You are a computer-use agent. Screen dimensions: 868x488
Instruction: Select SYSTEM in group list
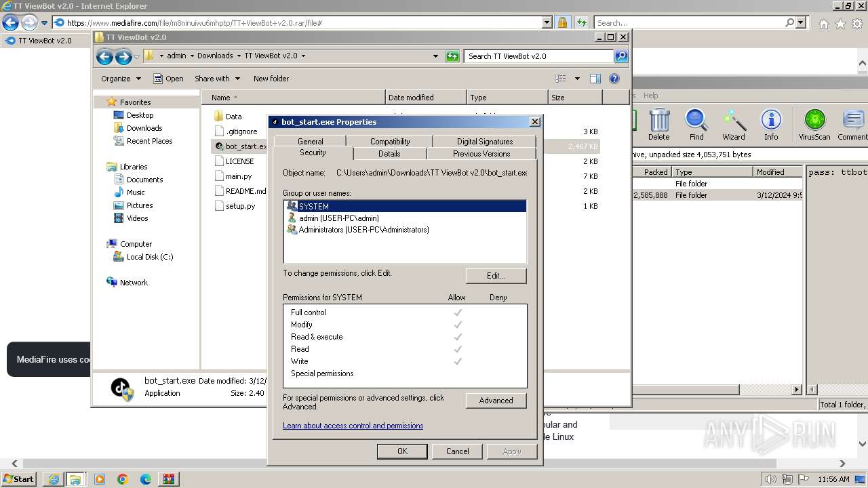tap(405, 206)
